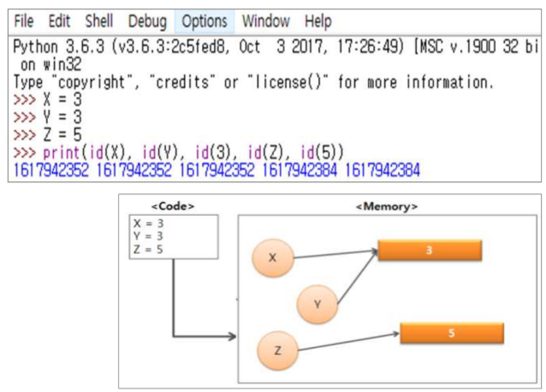Click the 'Type "copyright"...' information line
The height and width of the screenshot is (392, 546).
click(x=253, y=82)
